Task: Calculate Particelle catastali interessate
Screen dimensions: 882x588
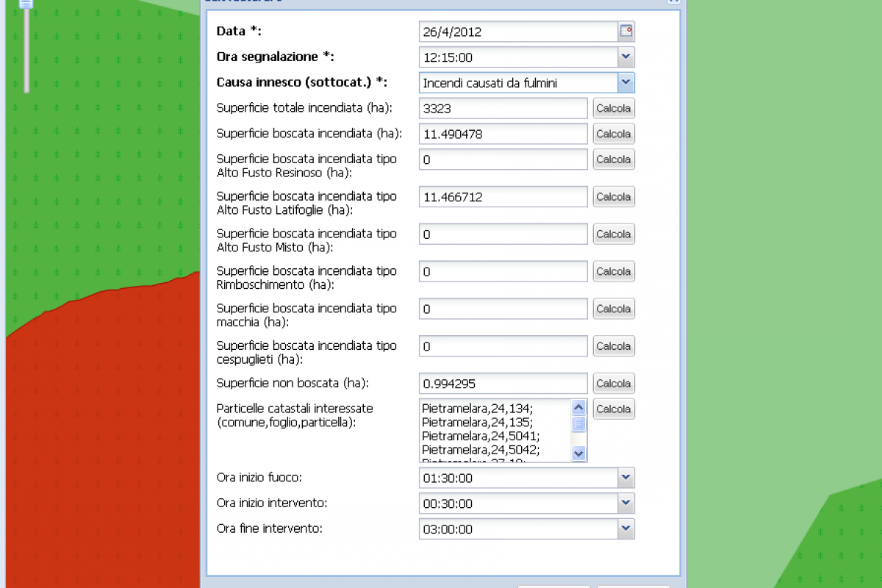Action: point(614,409)
